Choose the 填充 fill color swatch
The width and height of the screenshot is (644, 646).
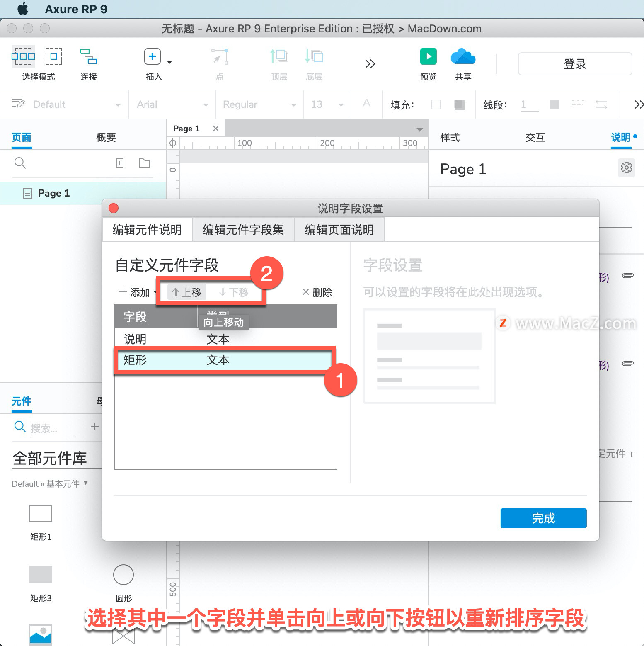click(x=436, y=104)
